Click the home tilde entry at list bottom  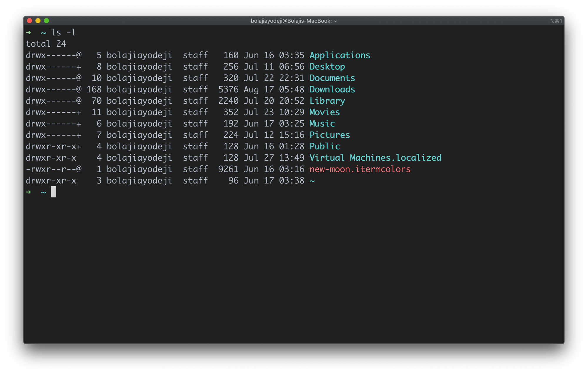click(313, 180)
